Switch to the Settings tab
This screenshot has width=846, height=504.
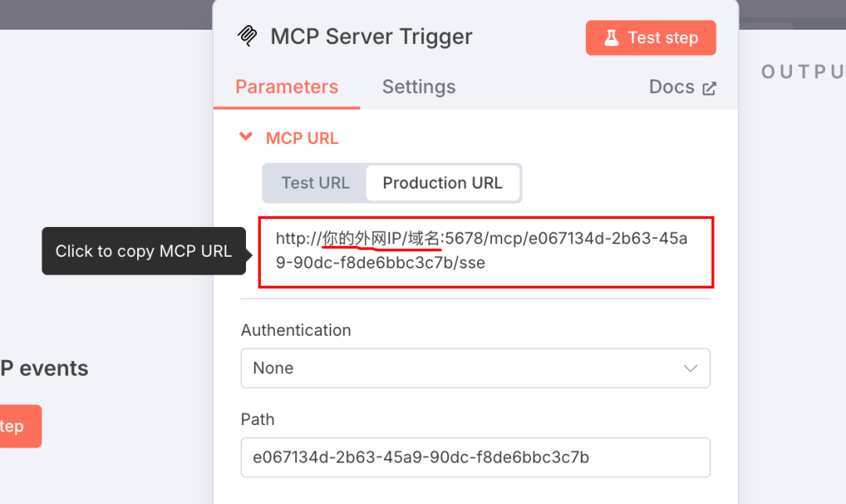(x=418, y=87)
